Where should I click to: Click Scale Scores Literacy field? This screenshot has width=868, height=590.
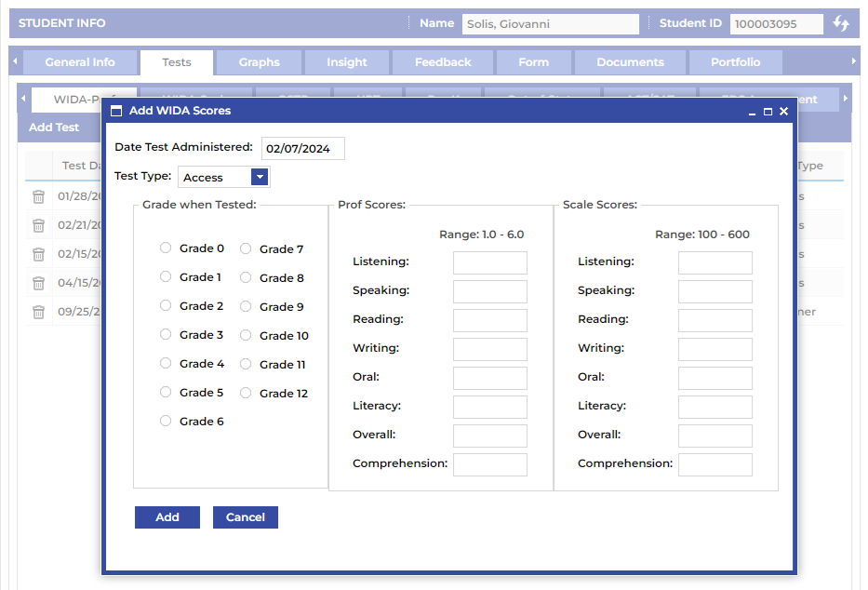[715, 407]
